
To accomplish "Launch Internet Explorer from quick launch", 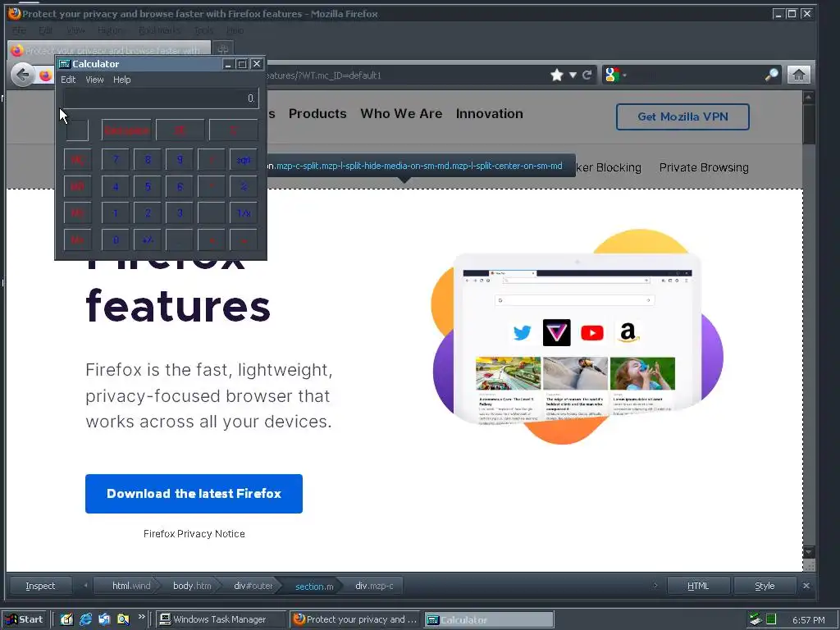I will pos(85,619).
